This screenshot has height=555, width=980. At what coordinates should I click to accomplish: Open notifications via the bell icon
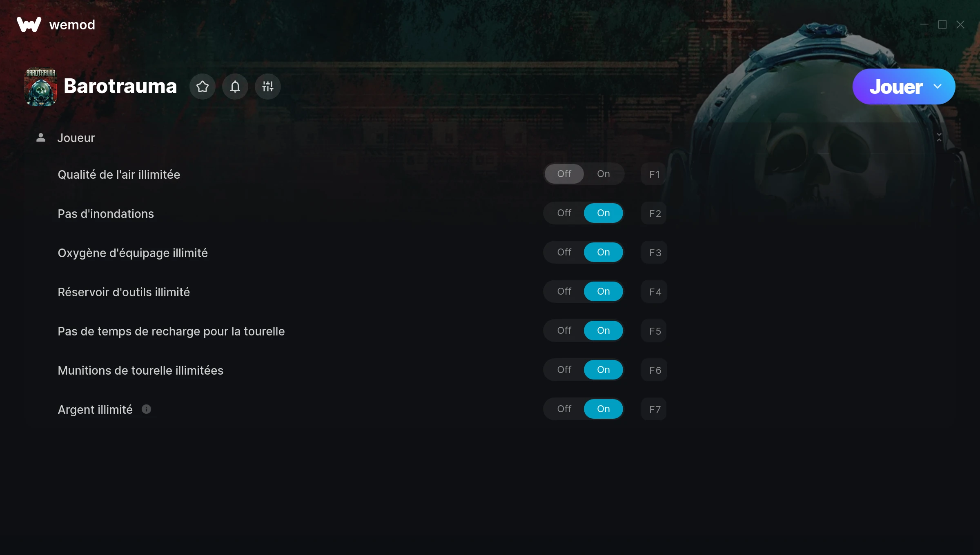[x=235, y=87]
